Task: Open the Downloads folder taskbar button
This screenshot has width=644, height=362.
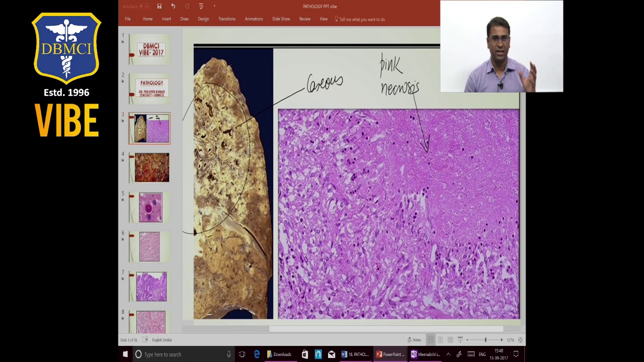Action: pos(280,354)
